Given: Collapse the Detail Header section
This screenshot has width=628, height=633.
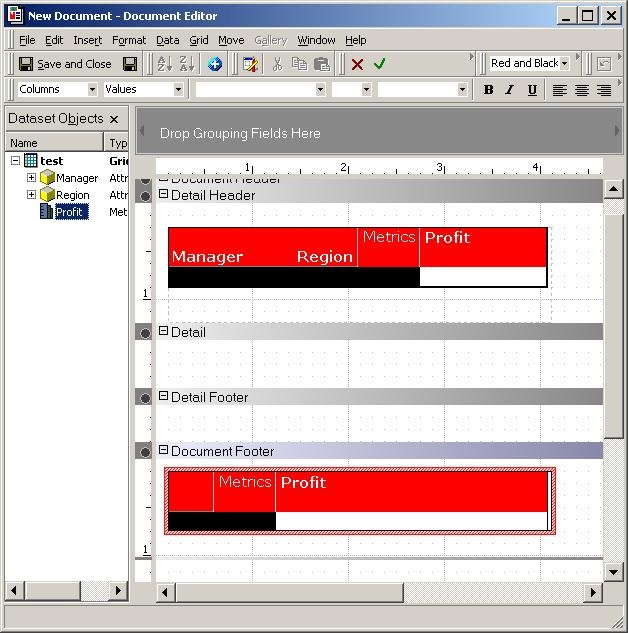Looking at the screenshot, I should click(163, 195).
